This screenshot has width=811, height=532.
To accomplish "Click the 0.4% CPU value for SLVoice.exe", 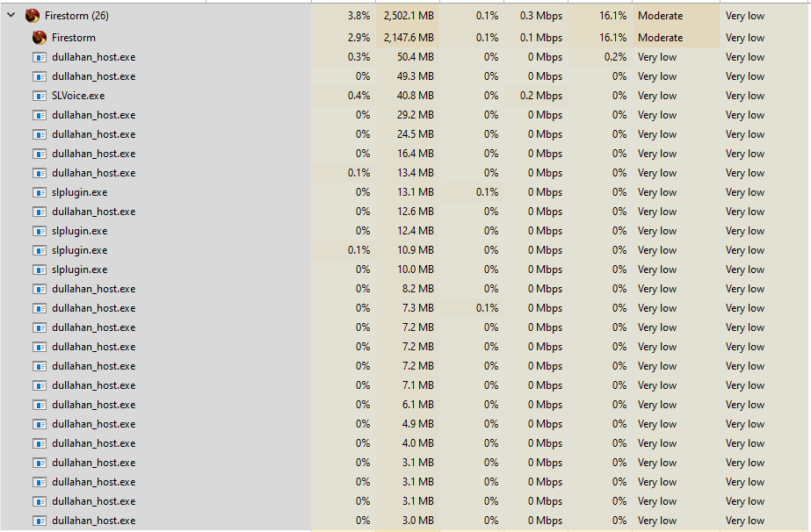I will [x=359, y=96].
